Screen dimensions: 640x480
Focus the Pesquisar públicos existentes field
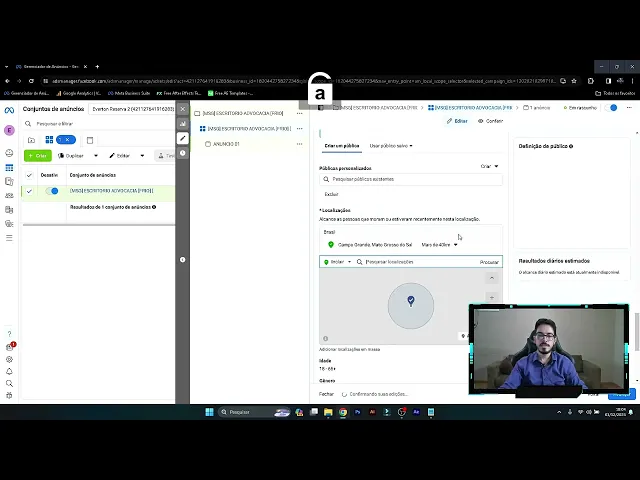(x=411, y=179)
